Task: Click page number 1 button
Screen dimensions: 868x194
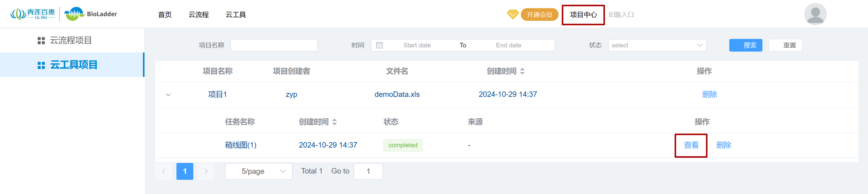Action: (x=185, y=171)
